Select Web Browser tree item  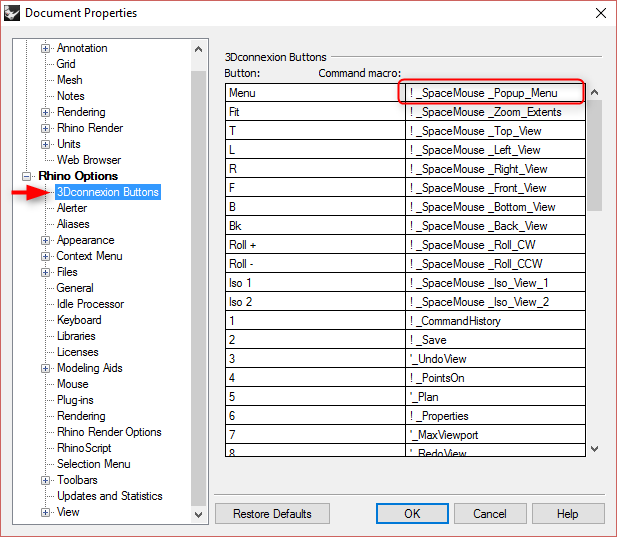[89, 160]
